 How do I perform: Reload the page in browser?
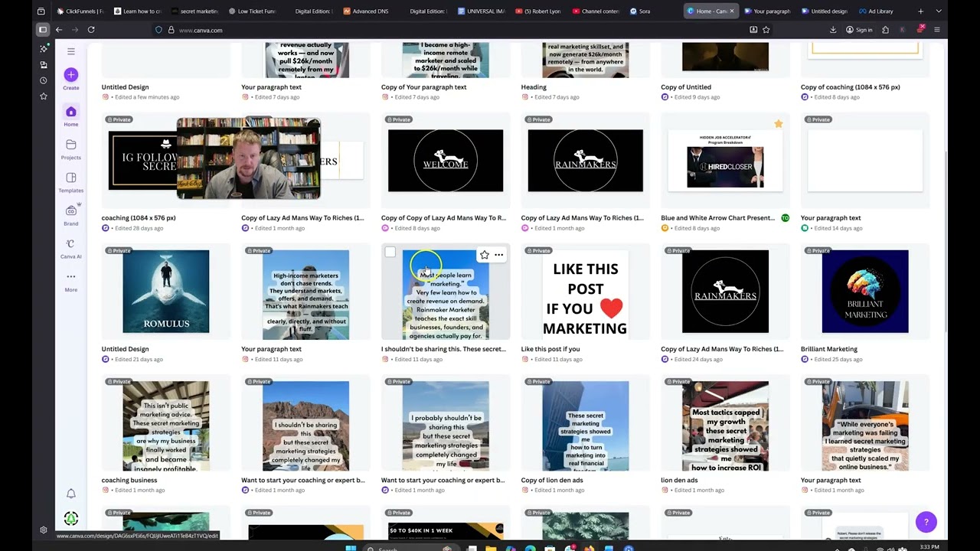point(91,30)
